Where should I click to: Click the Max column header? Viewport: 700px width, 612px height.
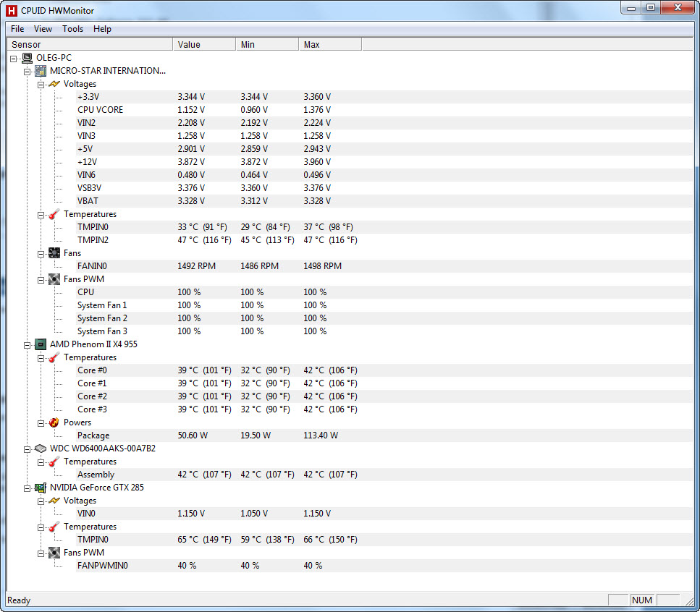(x=330, y=45)
